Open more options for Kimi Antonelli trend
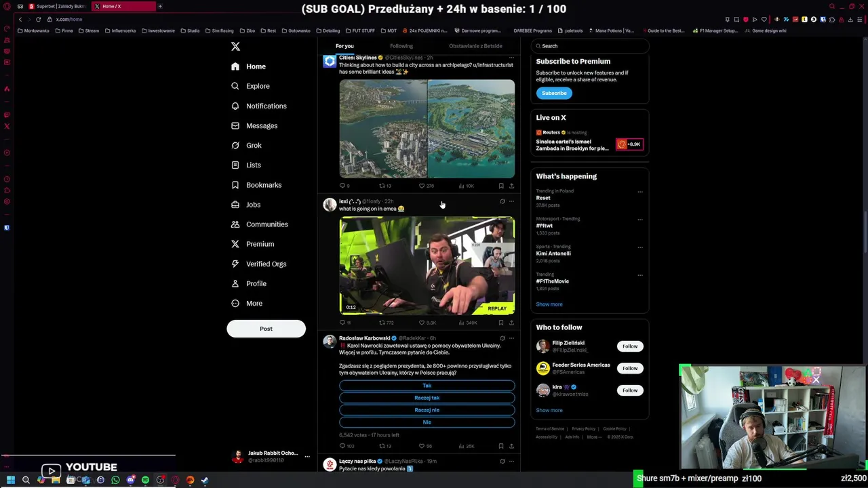This screenshot has height=488, width=868. pos(640,247)
